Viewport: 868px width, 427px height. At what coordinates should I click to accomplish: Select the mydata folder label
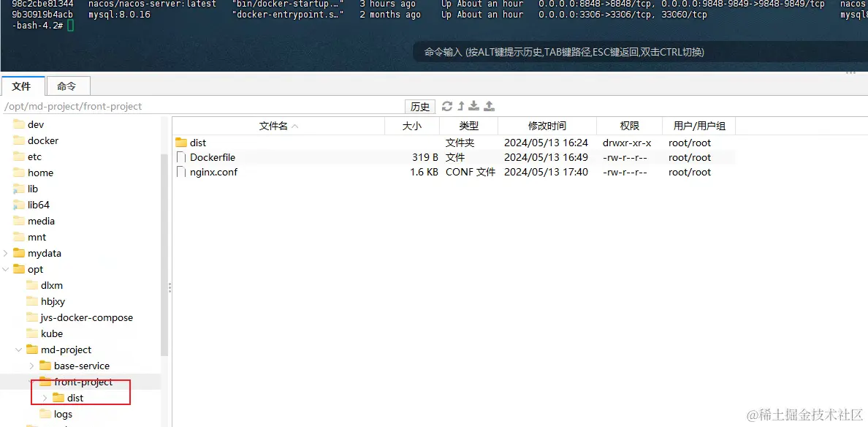(45, 253)
